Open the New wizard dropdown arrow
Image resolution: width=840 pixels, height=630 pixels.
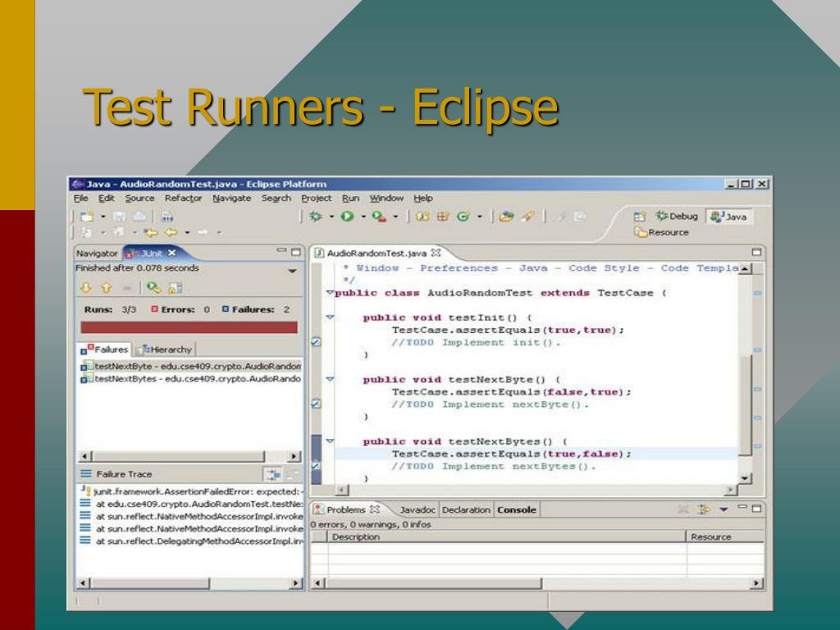click(x=103, y=217)
